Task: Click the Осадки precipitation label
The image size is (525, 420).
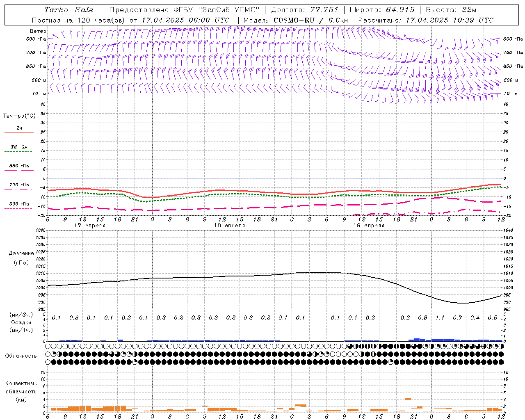Action: [x=21, y=322]
